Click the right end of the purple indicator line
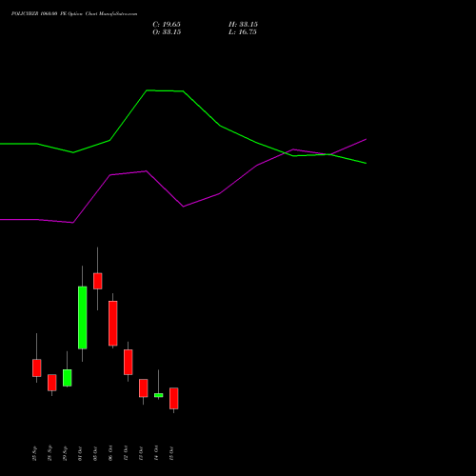This screenshot has width=476, height=476. (367, 139)
